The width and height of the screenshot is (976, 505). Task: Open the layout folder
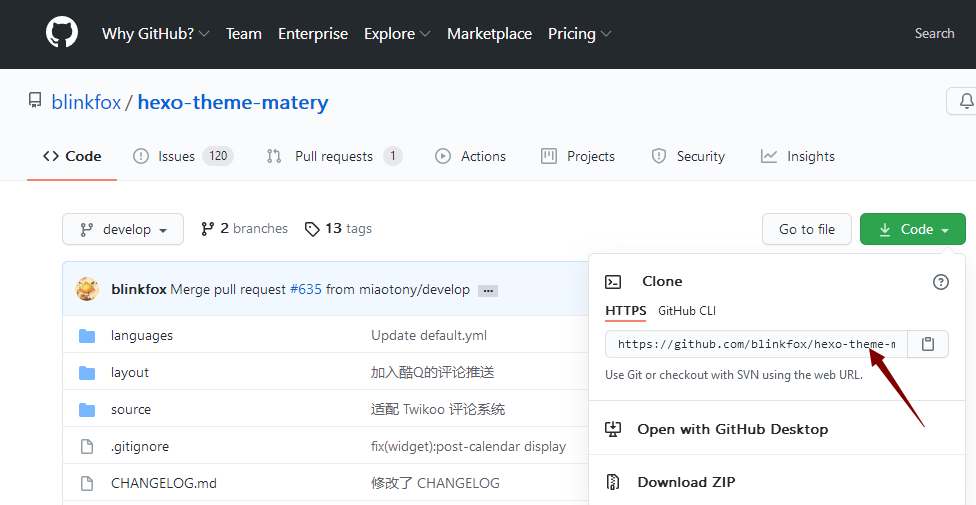[129, 372]
